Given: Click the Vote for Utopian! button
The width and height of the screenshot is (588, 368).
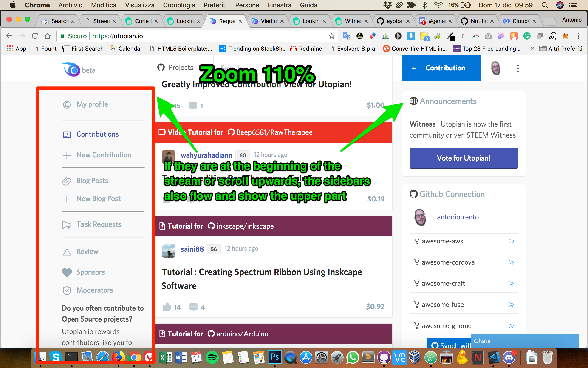Looking at the screenshot, I should [x=464, y=158].
